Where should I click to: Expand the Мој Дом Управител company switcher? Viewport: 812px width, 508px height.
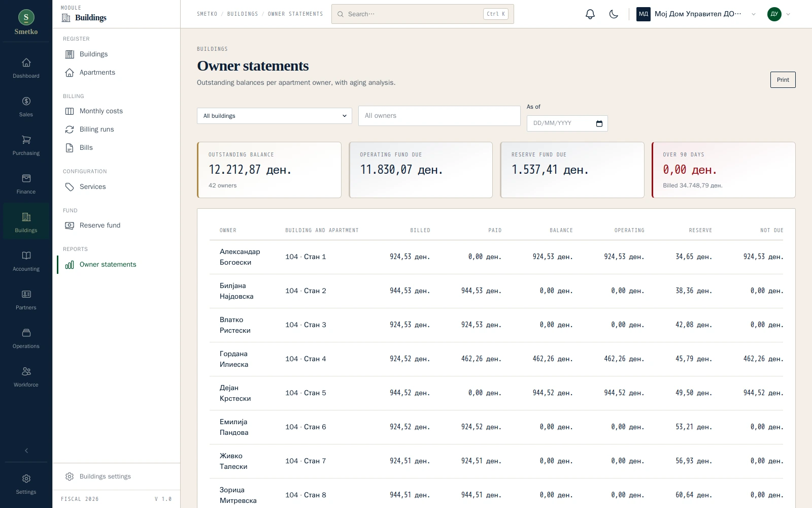coord(696,14)
